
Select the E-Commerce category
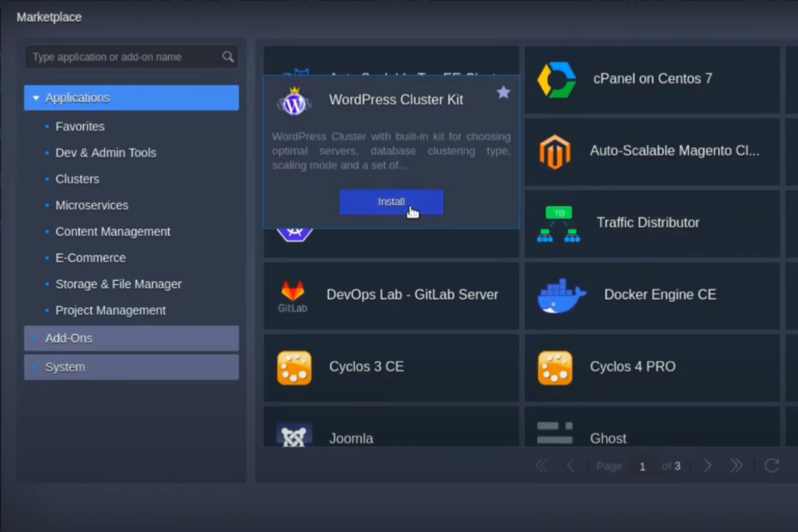coord(91,258)
